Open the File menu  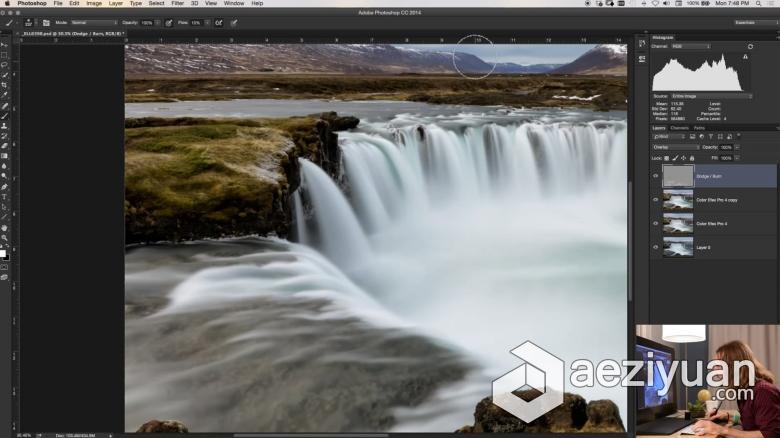58,3
